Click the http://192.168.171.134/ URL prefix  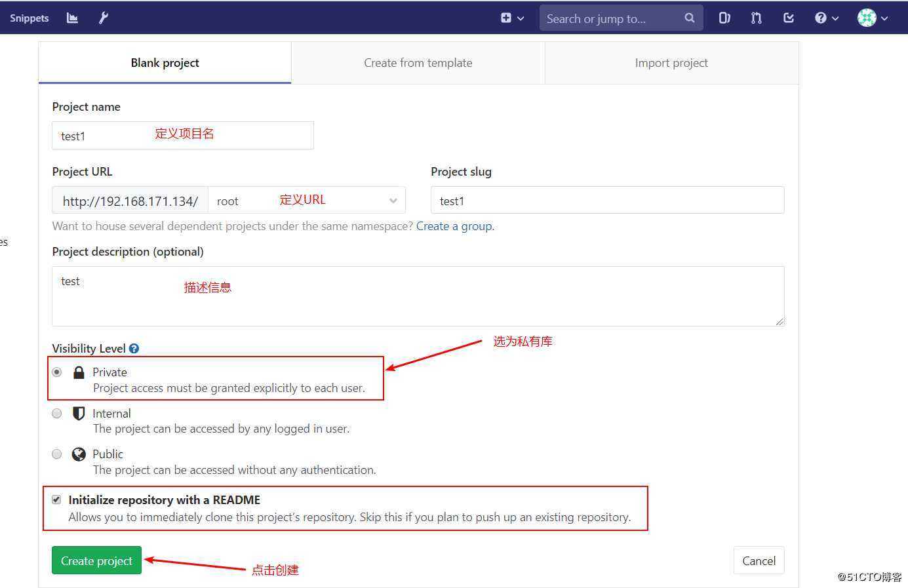tap(130, 201)
